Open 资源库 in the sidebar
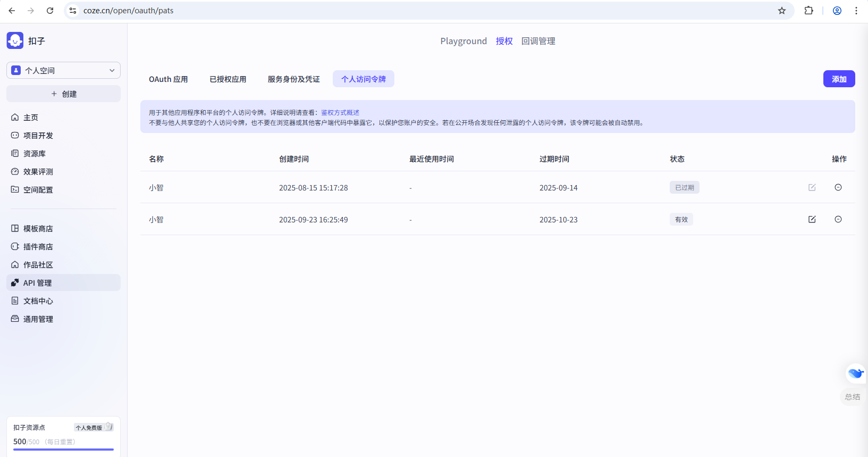The width and height of the screenshot is (868, 457). 63,153
